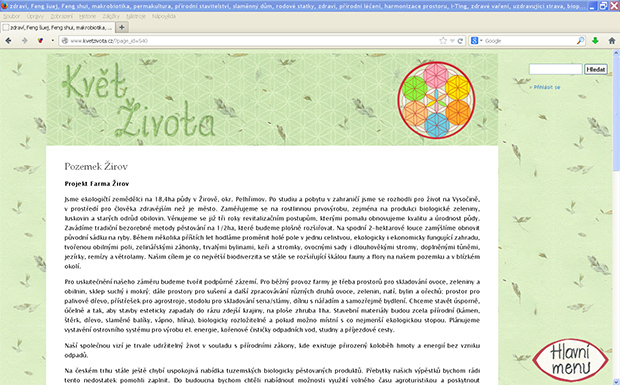
Task: Open the Historie menu
Action: [87, 16]
